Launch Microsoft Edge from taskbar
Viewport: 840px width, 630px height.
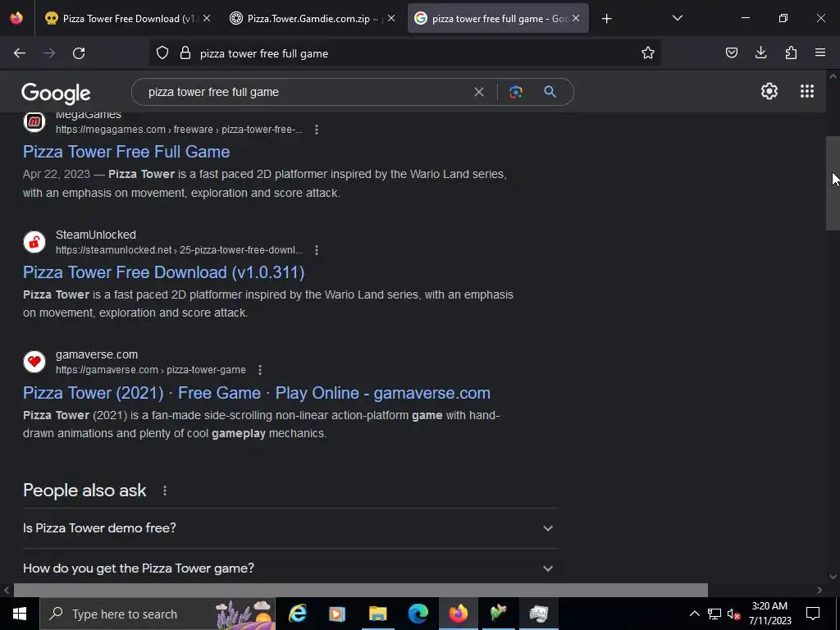(x=418, y=614)
